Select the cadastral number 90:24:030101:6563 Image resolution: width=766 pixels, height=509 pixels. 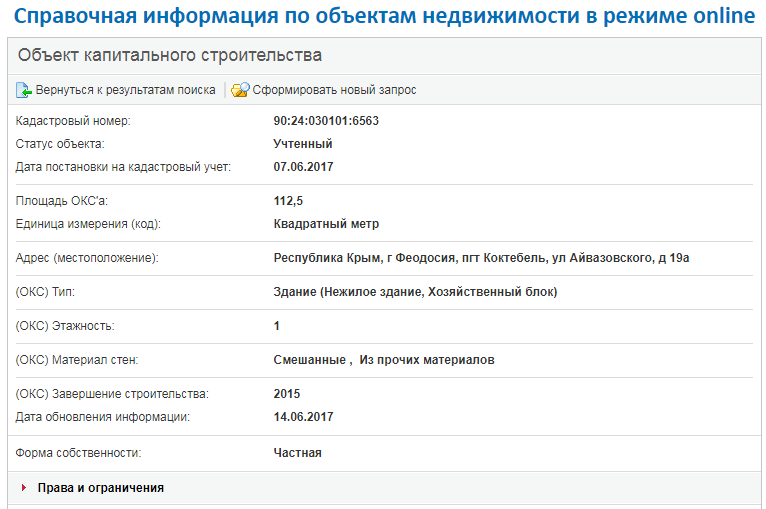point(326,121)
